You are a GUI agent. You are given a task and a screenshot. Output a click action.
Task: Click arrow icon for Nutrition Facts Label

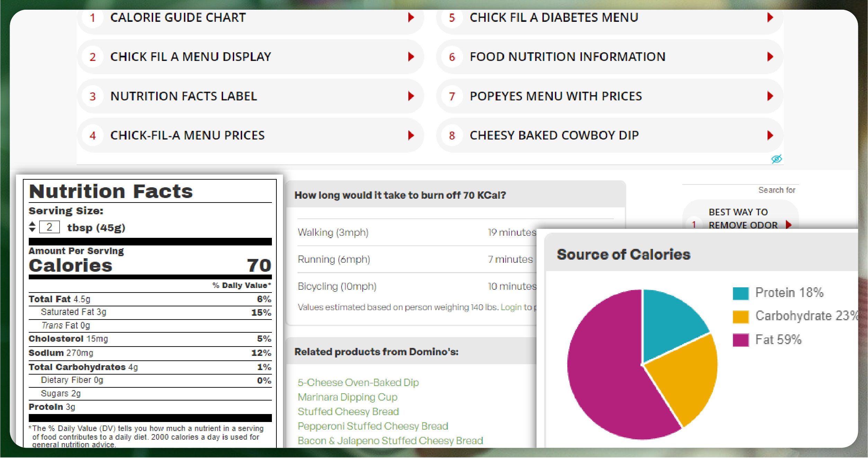411,96
